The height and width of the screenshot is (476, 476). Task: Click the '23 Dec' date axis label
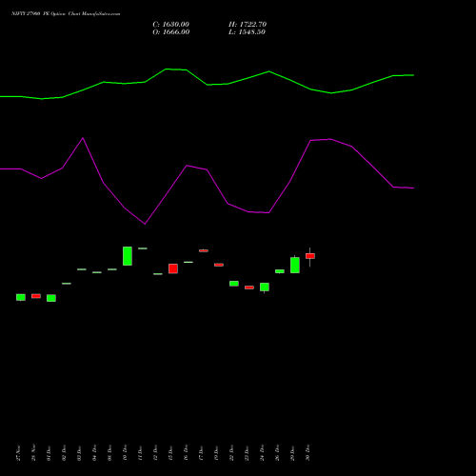(x=247, y=453)
